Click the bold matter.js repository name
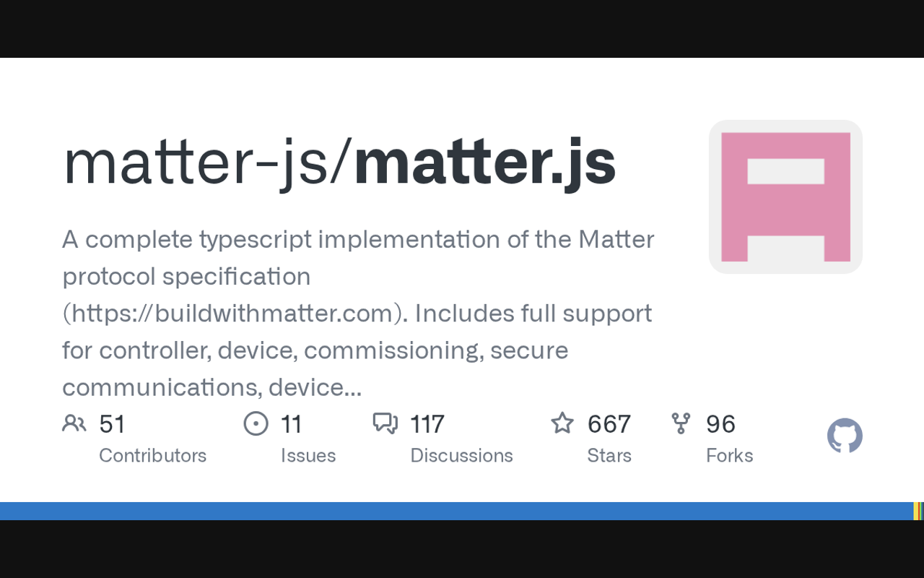The height and width of the screenshot is (578, 924). tap(484, 163)
